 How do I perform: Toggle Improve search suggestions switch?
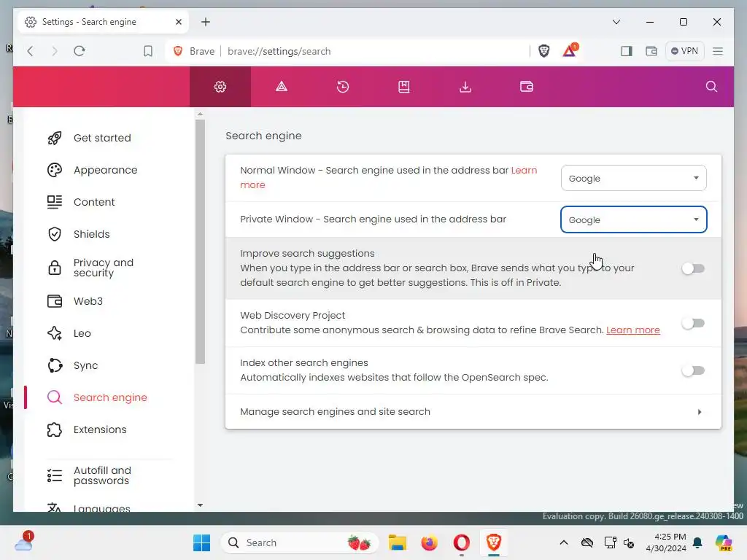point(693,268)
